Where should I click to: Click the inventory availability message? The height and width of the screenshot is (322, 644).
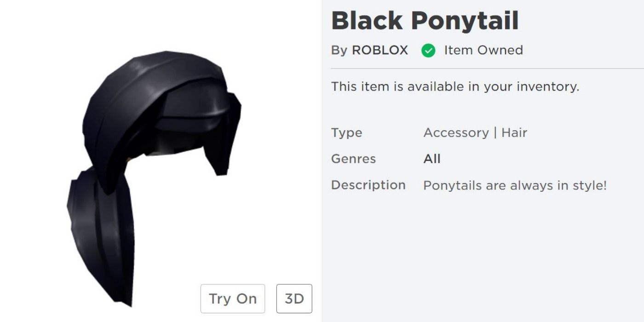pyautogui.click(x=455, y=86)
